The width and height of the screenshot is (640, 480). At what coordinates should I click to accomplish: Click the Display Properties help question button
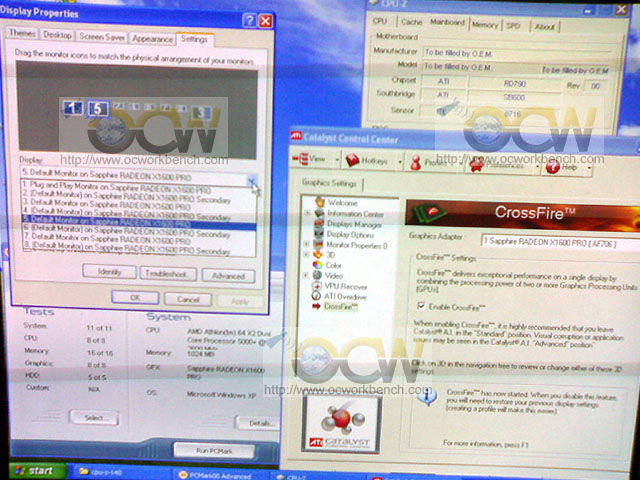(x=249, y=20)
